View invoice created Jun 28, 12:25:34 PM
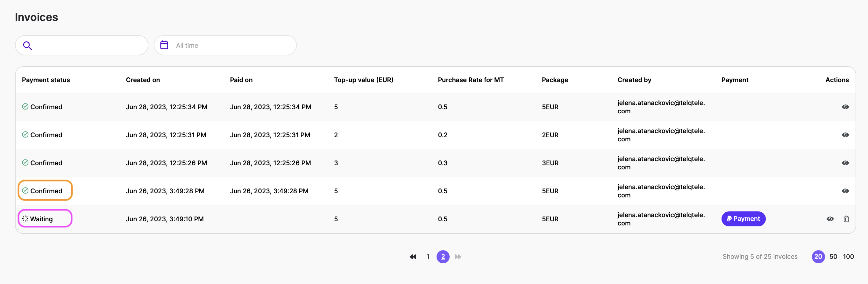Image resolution: width=868 pixels, height=284 pixels. (845, 107)
